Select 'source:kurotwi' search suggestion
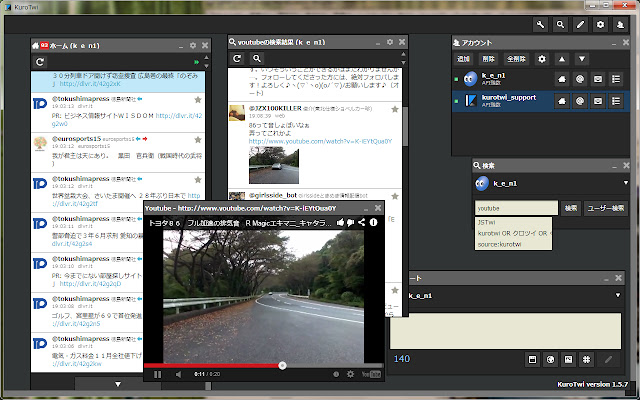The image size is (640, 400). (x=498, y=244)
